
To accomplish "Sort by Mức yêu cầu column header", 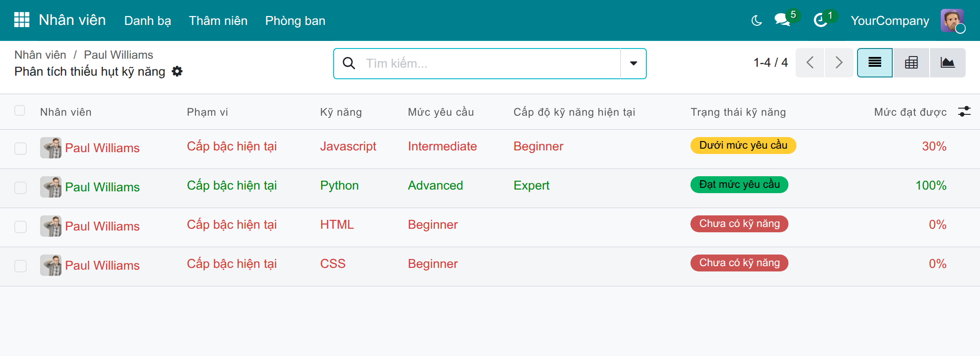I will coord(441,112).
